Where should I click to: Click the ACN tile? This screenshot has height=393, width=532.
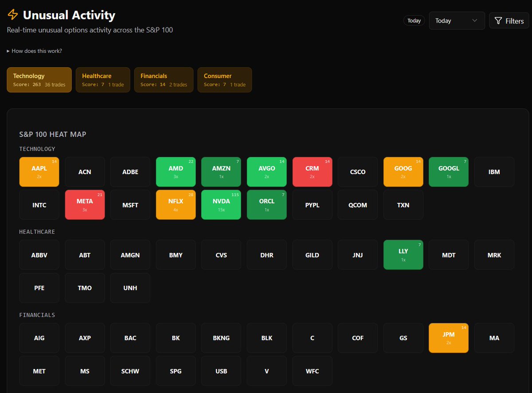[x=85, y=172]
